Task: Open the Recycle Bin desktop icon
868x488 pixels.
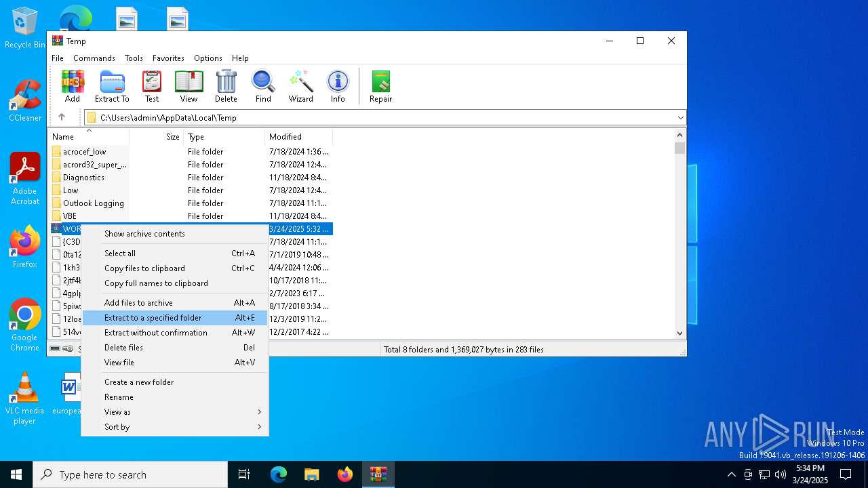Action: point(25,28)
